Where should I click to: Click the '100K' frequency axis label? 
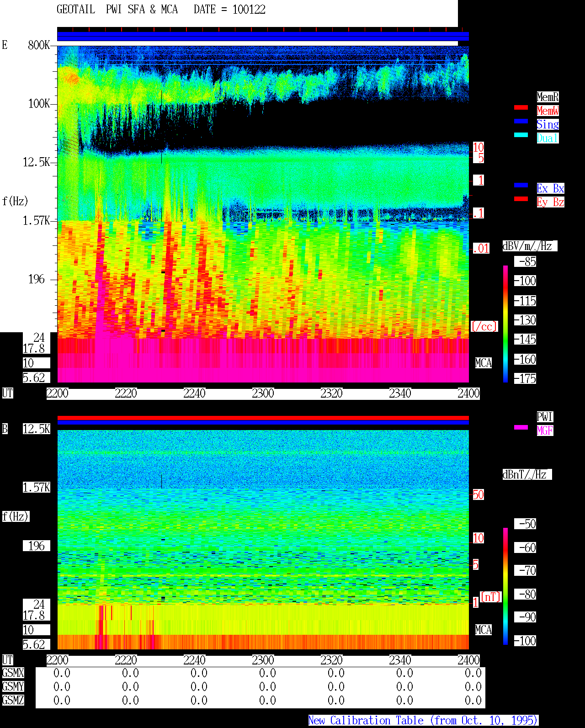[x=39, y=103]
